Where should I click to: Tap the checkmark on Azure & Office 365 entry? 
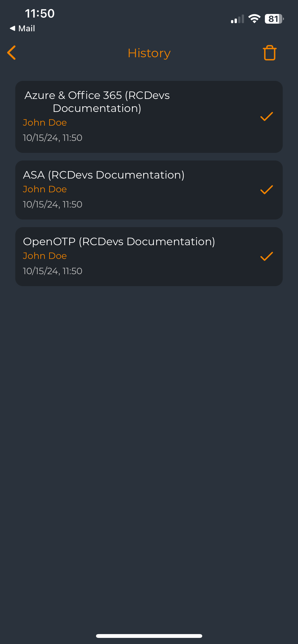coord(266,116)
